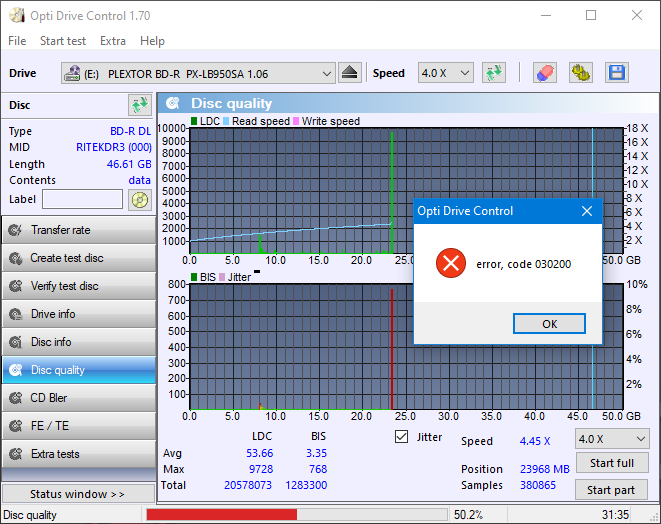
Task: Click OK in the error dialog
Action: click(549, 324)
